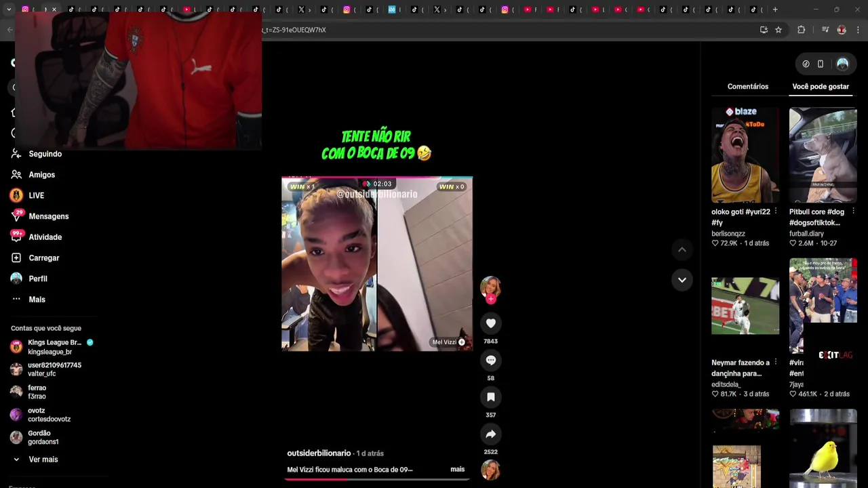Click the berlisonqzz author name
This screenshot has width=868, height=488.
(x=728, y=233)
